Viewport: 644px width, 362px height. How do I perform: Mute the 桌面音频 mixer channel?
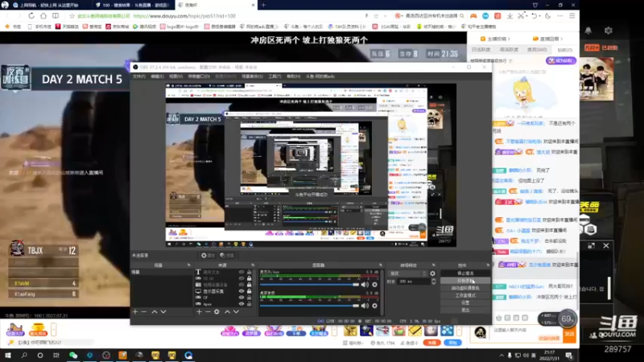[365, 306]
